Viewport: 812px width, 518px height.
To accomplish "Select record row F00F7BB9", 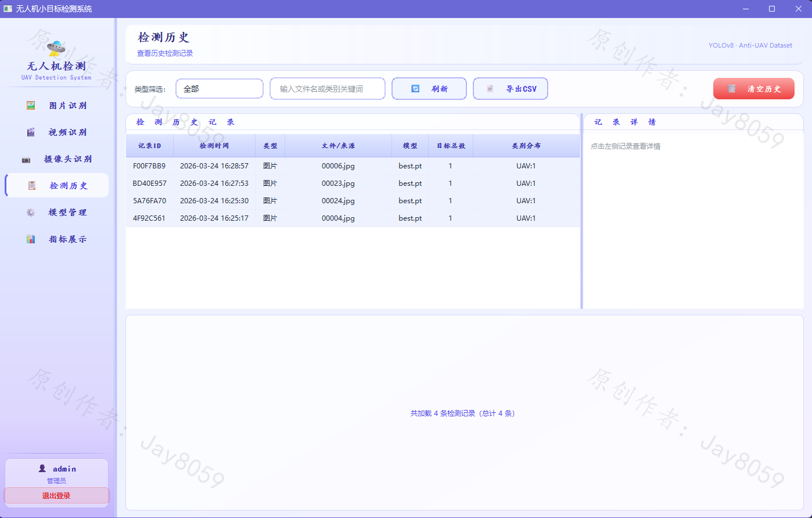I will click(353, 166).
